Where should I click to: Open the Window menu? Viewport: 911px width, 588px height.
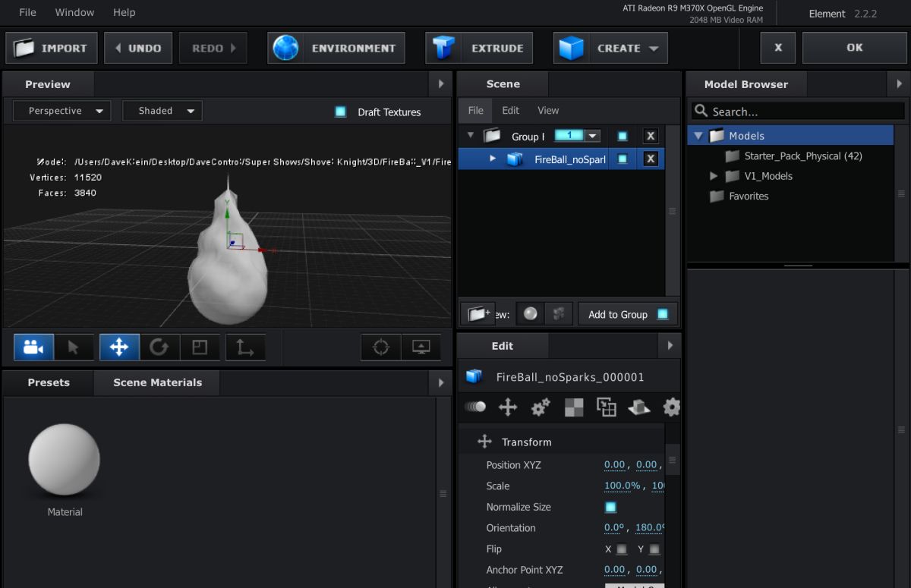[x=75, y=12]
